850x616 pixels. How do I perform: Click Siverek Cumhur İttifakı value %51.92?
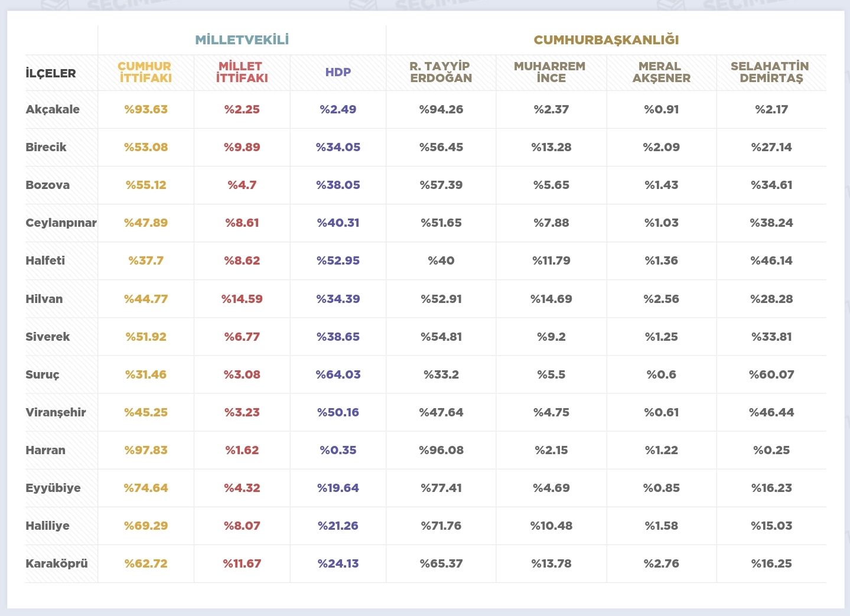tap(146, 337)
